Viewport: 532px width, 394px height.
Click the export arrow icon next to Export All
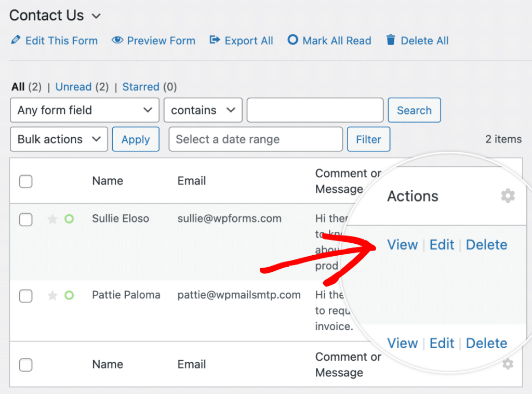click(215, 40)
